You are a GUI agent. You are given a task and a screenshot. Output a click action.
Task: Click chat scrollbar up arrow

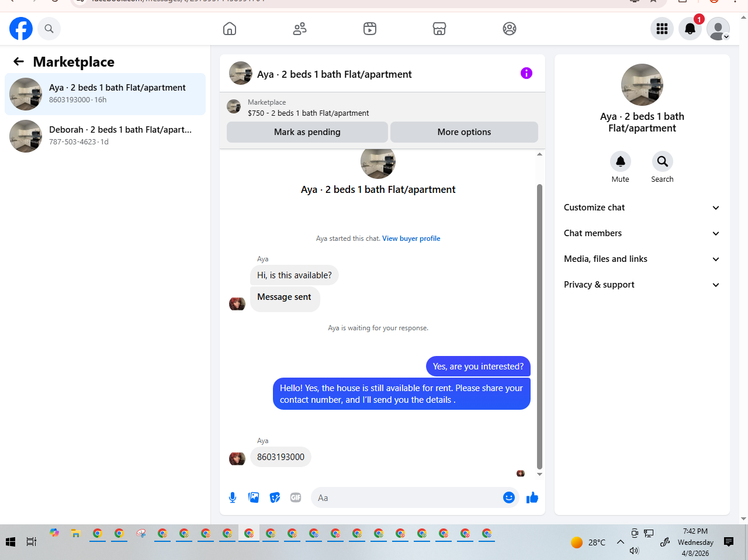click(x=539, y=154)
